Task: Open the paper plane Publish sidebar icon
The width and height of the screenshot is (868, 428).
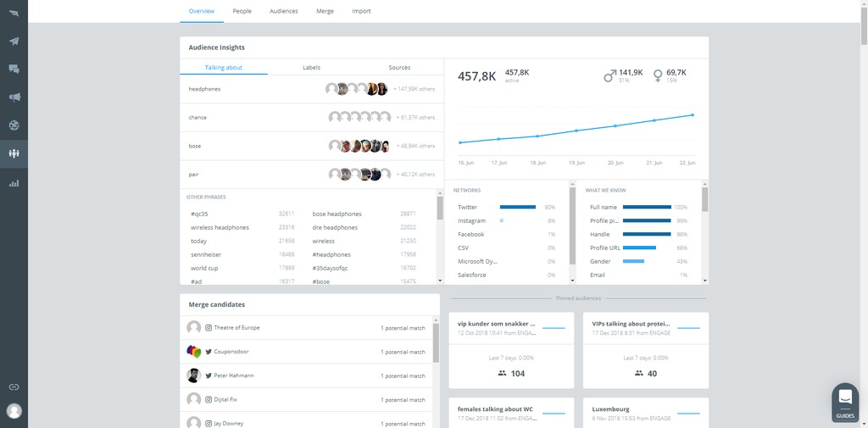Action: (x=14, y=41)
